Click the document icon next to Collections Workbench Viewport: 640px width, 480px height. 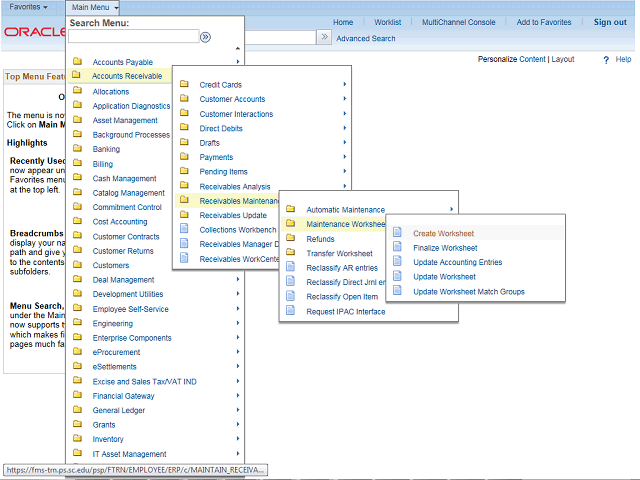click(184, 230)
